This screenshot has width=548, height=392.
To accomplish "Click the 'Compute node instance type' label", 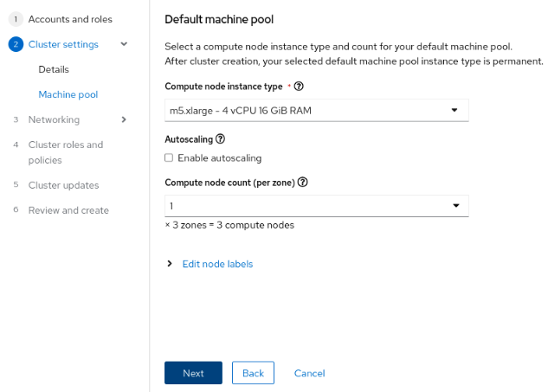I will tap(223, 87).
